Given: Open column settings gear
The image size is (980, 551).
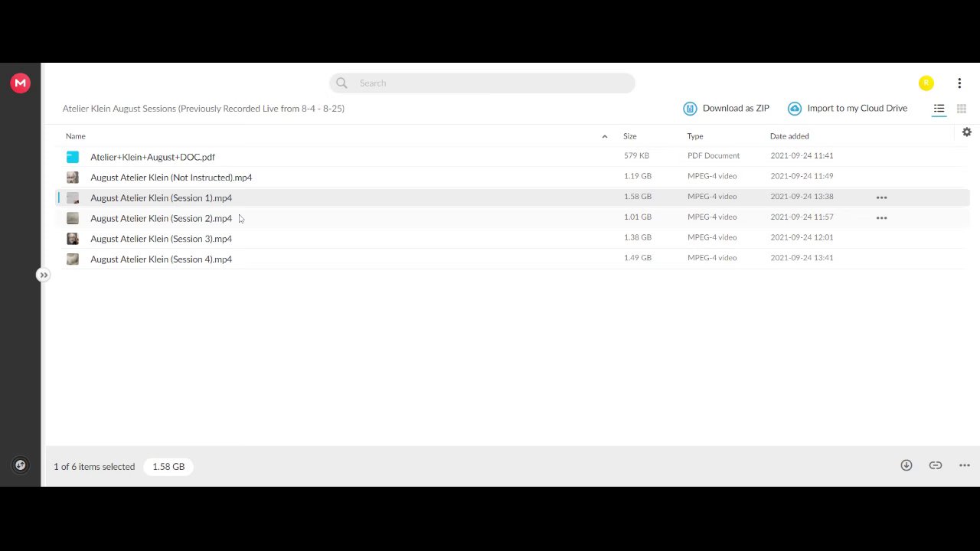Looking at the screenshot, I should pos(967,132).
